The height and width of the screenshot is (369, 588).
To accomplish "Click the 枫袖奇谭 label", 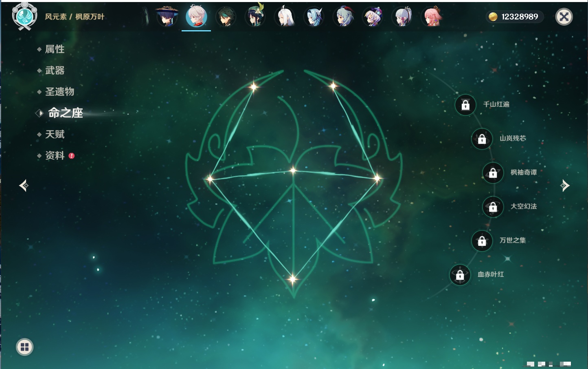I will (x=524, y=172).
